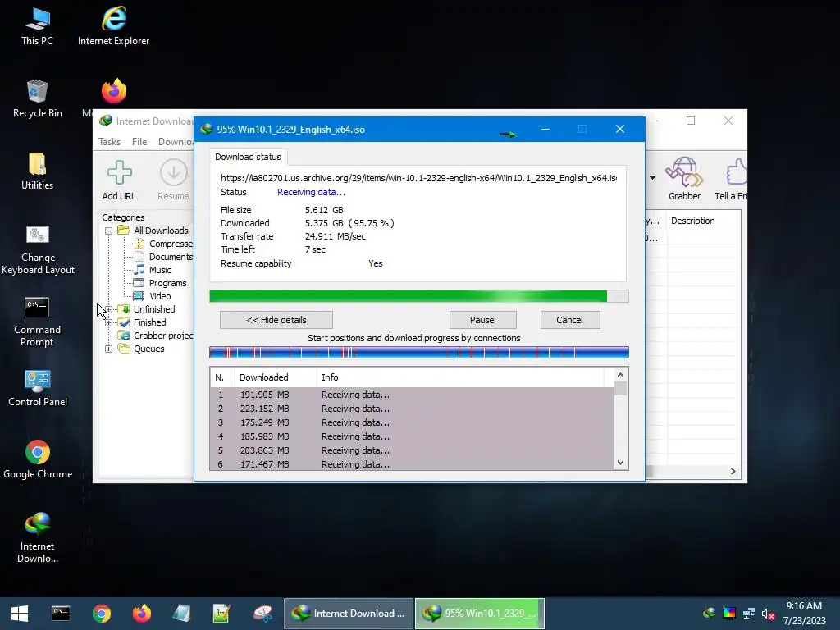
Task: Open the Utilities folder icon
Action: click(x=38, y=163)
